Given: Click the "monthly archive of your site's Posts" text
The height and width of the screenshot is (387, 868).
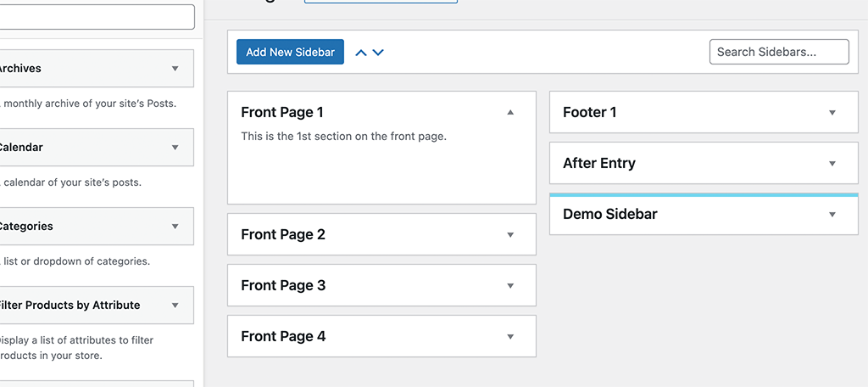Looking at the screenshot, I should pos(90,104).
